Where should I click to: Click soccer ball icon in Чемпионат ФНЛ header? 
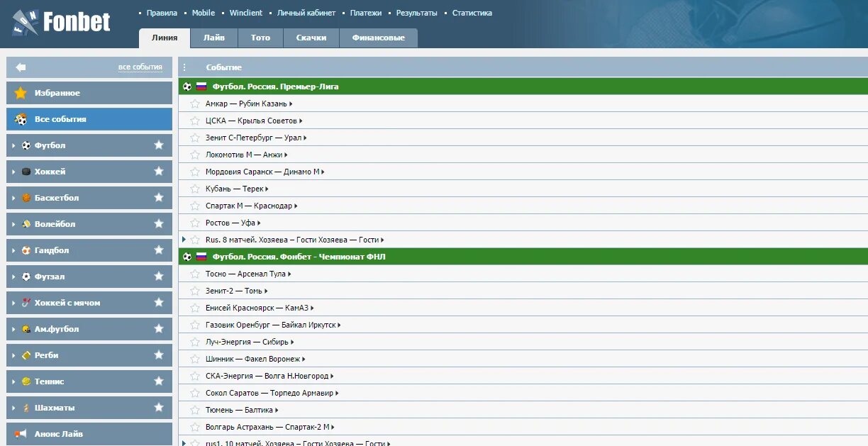tap(187, 257)
